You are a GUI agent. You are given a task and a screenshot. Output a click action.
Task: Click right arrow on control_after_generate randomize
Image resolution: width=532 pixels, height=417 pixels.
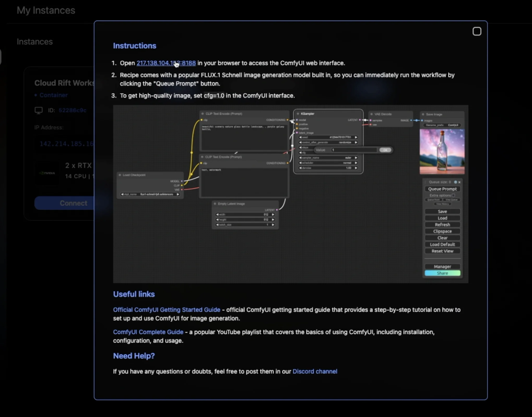click(x=356, y=142)
